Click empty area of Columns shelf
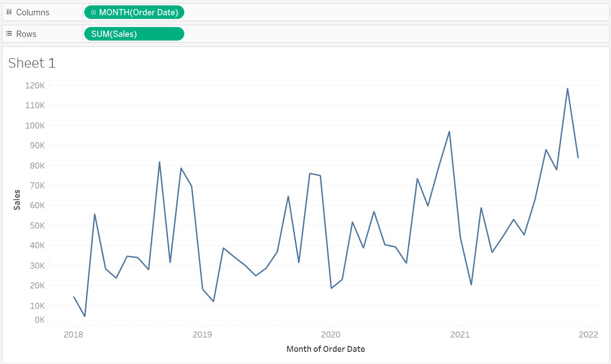Screen dimensions: 611x364 point(383,13)
